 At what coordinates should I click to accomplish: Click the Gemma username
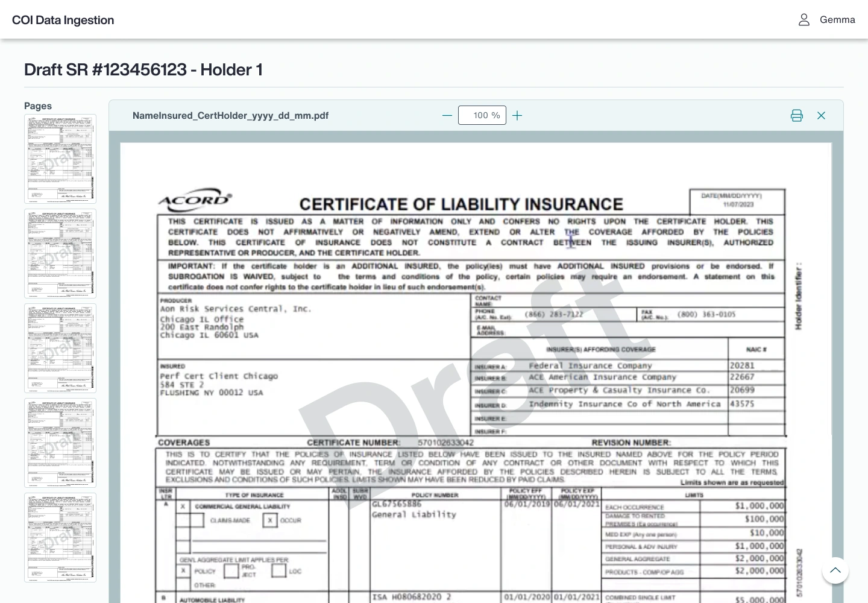coord(837,20)
